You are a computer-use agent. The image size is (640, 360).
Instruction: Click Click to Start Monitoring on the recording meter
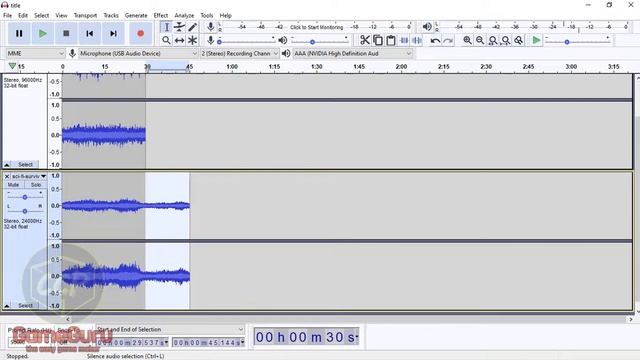pos(316,27)
